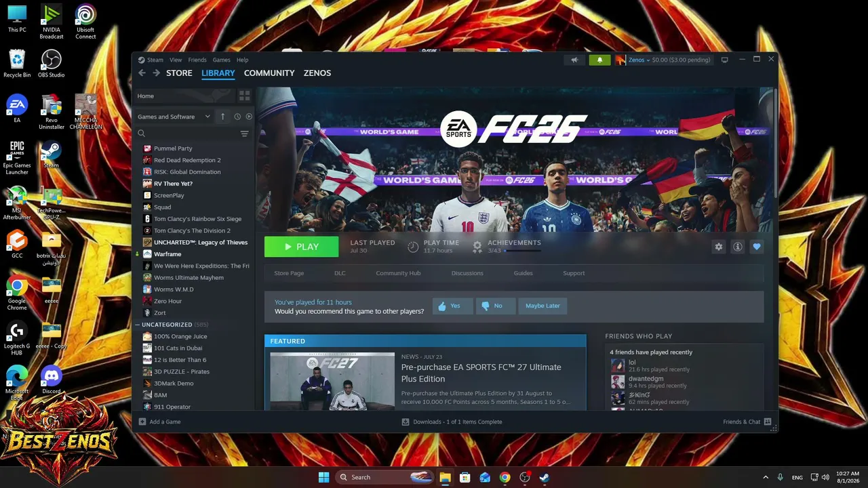Open Epic Games Launcher desktop icon
The image size is (868, 488).
coord(17,158)
